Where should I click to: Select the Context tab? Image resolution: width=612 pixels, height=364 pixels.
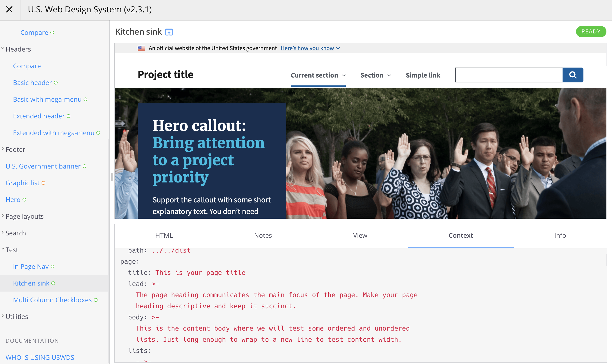click(461, 235)
